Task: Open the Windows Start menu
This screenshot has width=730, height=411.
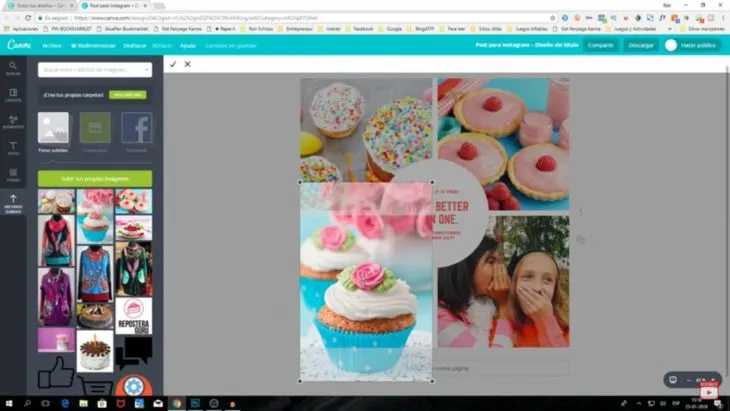Action: (x=8, y=404)
